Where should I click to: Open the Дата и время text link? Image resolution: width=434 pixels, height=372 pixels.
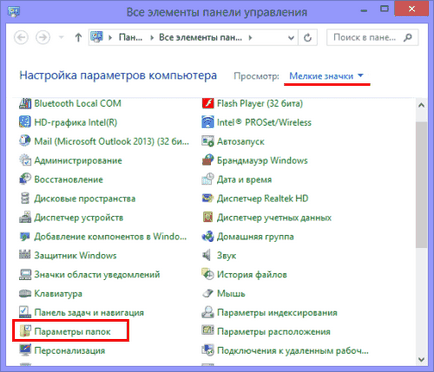(x=244, y=180)
